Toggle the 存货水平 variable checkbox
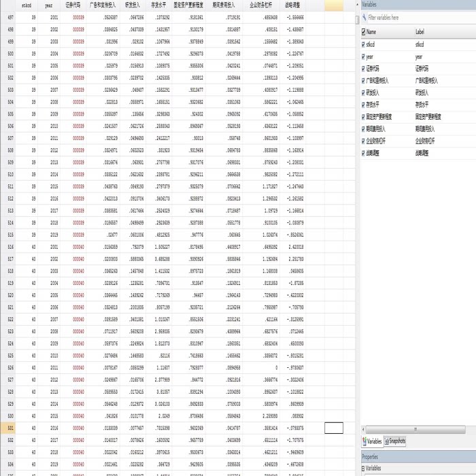The image size is (476, 476). (363, 105)
